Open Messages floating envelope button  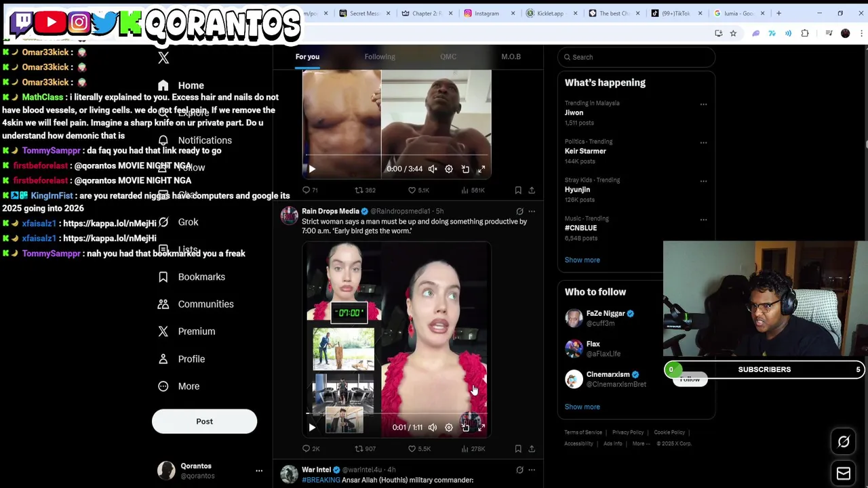(844, 473)
